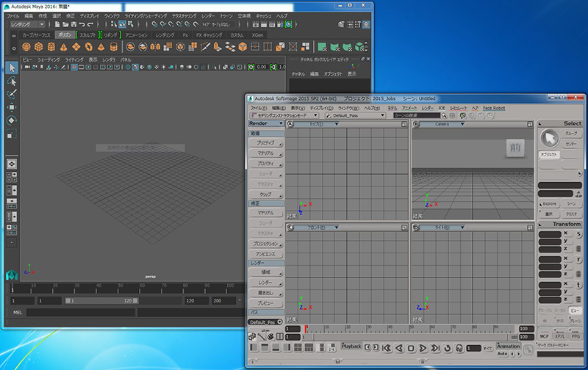Viewport: 588px width, 370px height.
Task: Switch to the ポリゴン shelf tab in Maya
Action: point(65,35)
